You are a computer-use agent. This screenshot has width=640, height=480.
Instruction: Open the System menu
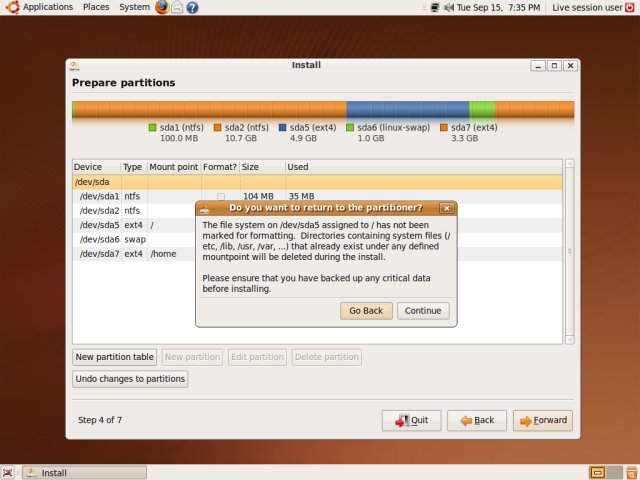pyautogui.click(x=134, y=7)
